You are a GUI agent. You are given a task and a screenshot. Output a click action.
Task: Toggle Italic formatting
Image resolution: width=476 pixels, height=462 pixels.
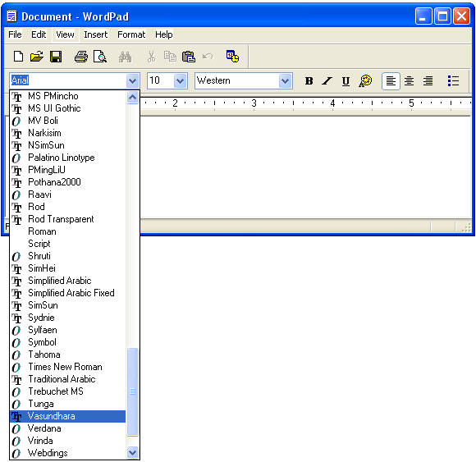[x=327, y=80]
